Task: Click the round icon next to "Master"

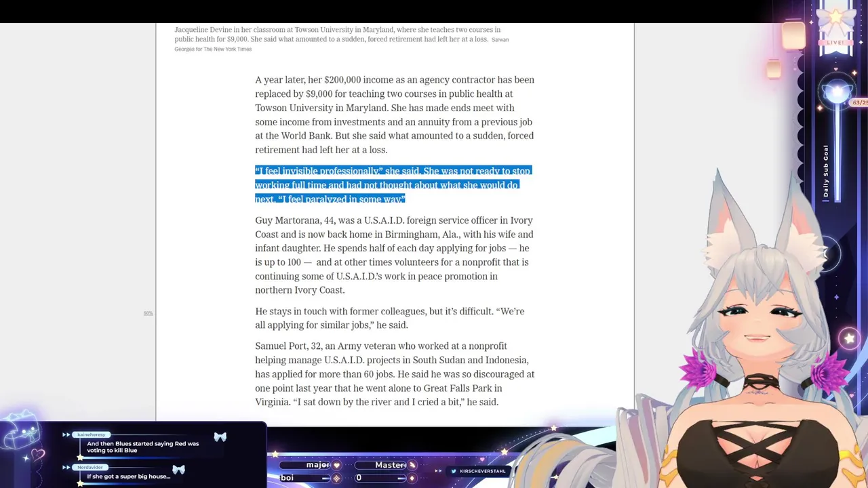Action: pyautogui.click(x=412, y=466)
